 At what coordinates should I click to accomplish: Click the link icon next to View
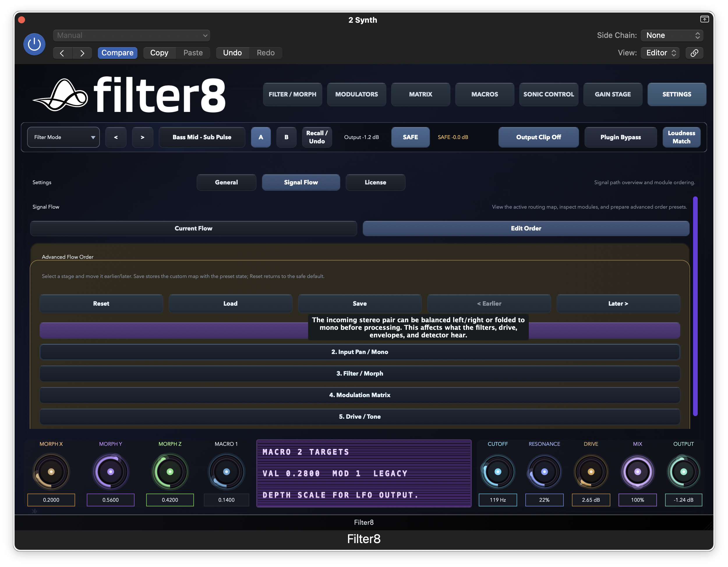[x=694, y=53]
